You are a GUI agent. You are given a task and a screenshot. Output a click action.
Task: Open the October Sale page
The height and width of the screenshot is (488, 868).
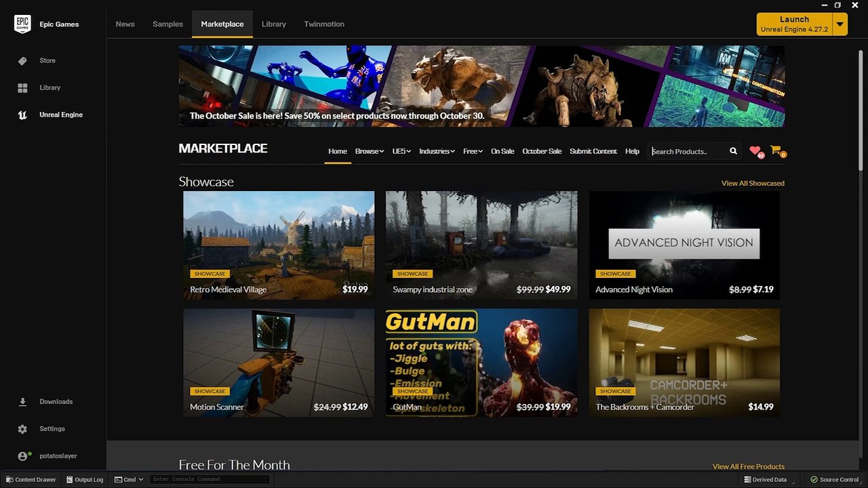pos(542,151)
